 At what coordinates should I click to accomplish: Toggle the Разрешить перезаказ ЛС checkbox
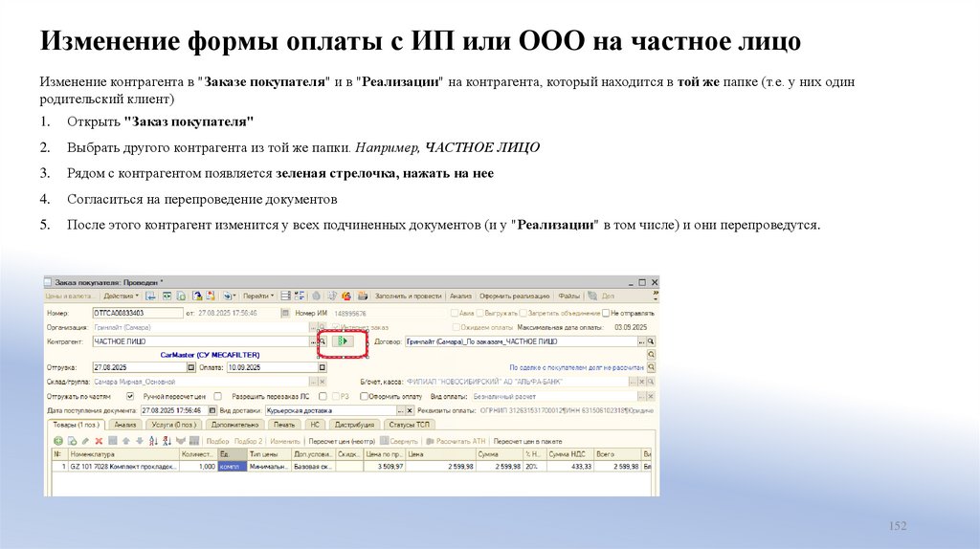(323, 396)
